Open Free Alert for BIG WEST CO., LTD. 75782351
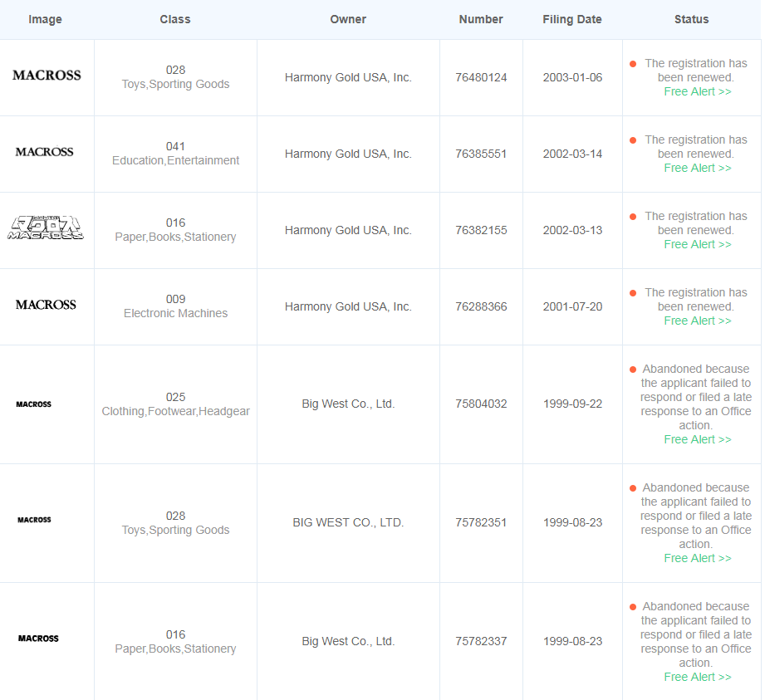 coord(697,558)
